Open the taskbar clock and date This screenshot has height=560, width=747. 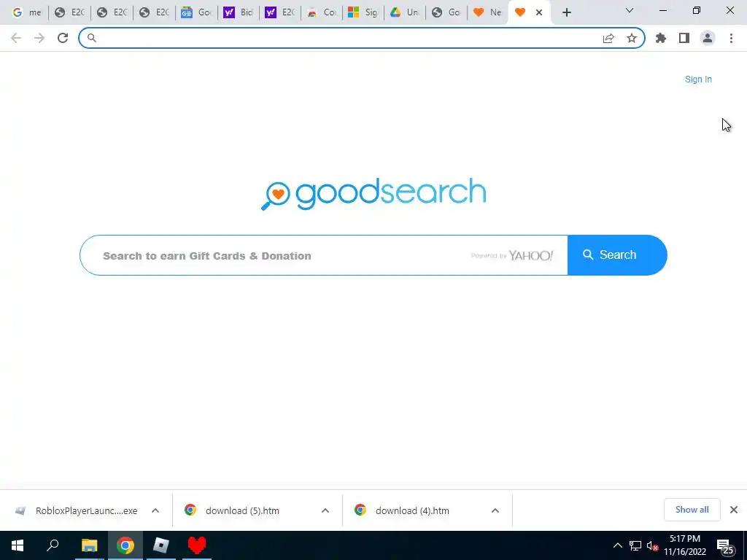point(684,545)
